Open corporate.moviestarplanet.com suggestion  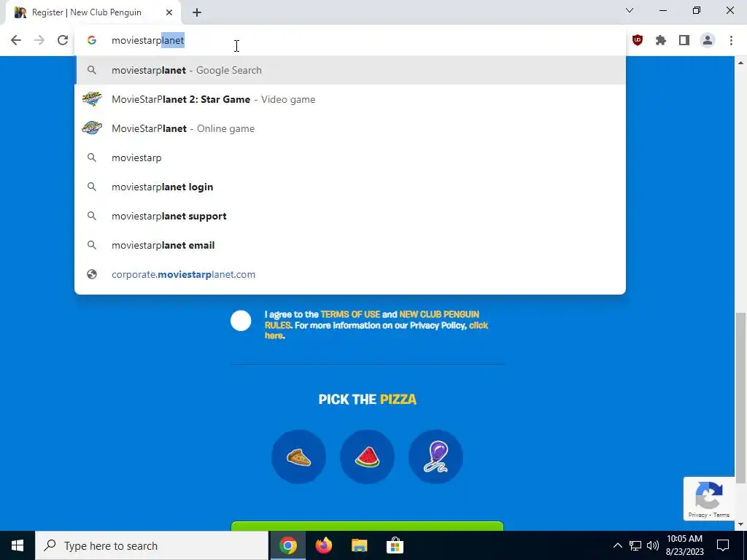point(350,274)
